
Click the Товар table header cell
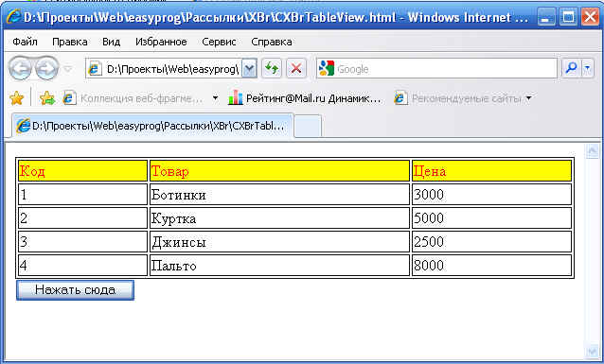click(279, 171)
